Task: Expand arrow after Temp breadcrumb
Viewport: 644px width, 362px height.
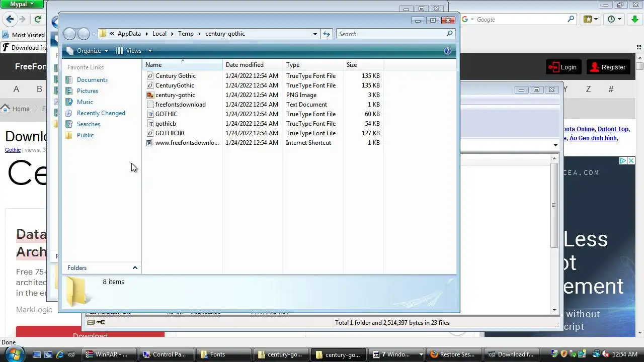Action: (x=199, y=34)
